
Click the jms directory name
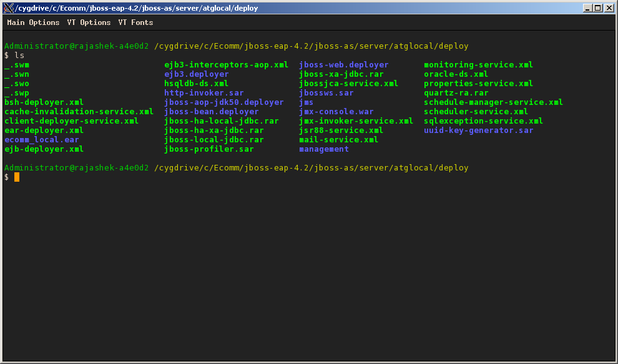[x=307, y=102]
